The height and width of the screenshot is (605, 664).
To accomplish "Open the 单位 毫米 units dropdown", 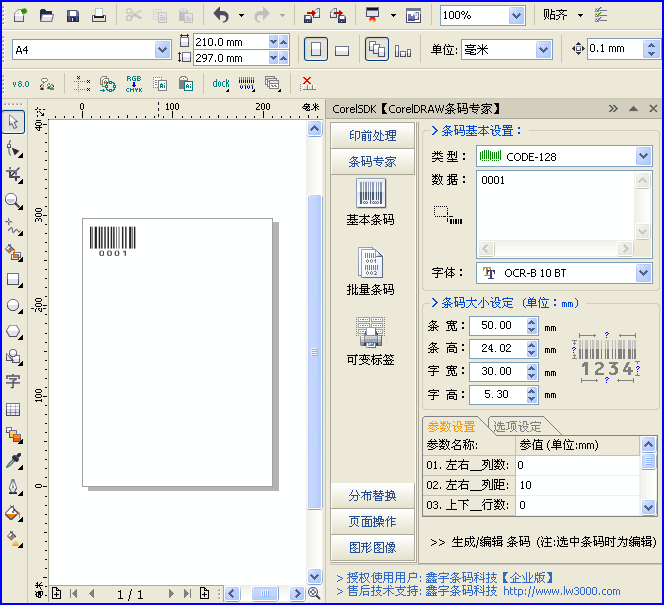I will pyautogui.click(x=543, y=50).
